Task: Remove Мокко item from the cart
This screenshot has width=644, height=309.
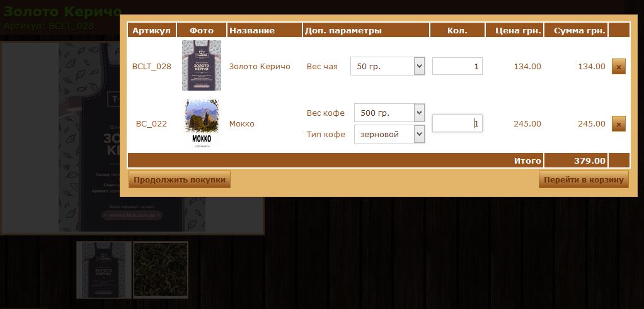Action: [x=618, y=124]
